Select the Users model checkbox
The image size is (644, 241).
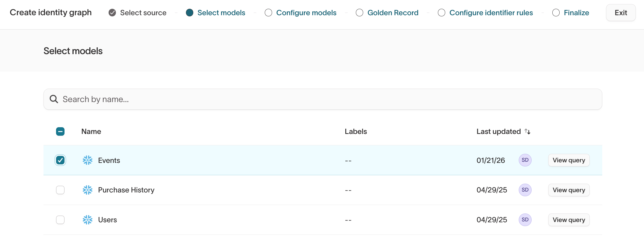(x=60, y=220)
